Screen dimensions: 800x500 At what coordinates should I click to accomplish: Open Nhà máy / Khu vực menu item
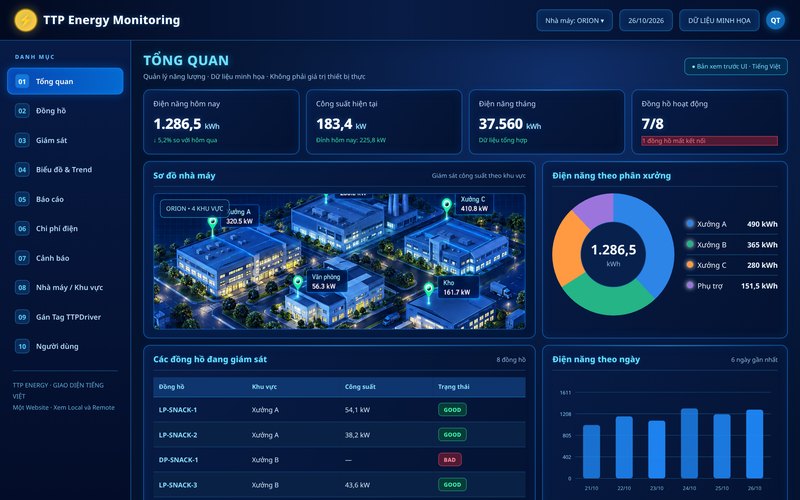coord(65,287)
